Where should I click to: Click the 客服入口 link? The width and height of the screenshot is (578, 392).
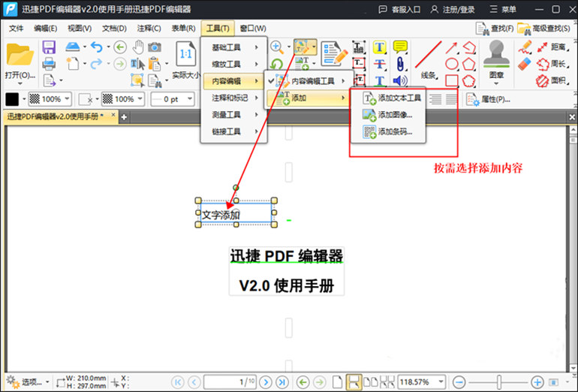click(399, 10)
